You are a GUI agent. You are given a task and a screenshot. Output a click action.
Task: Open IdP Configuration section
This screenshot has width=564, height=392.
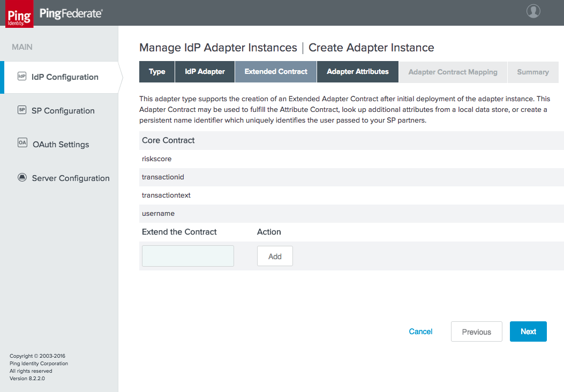[x=61, y=77]
